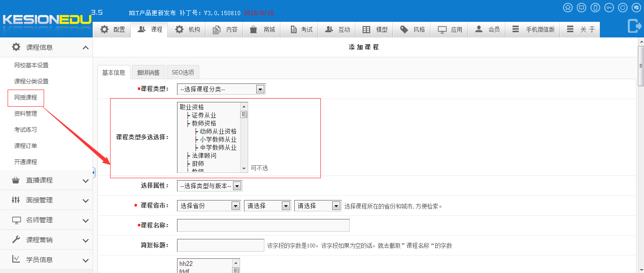Image resolution: width=644 pixels, height=273 pixels.
Task: Click the home icon in top bar
Action: (x=568, y=8)
